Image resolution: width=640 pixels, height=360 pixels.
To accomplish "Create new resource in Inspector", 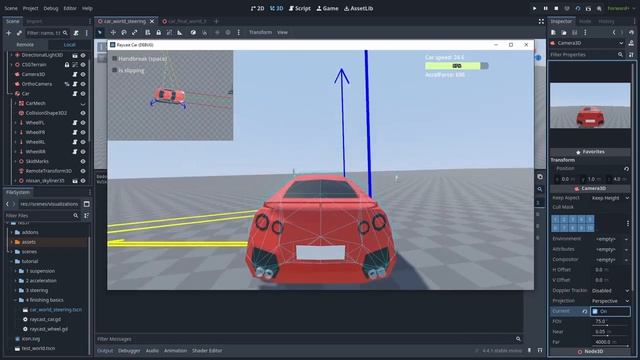I will 553,32.
